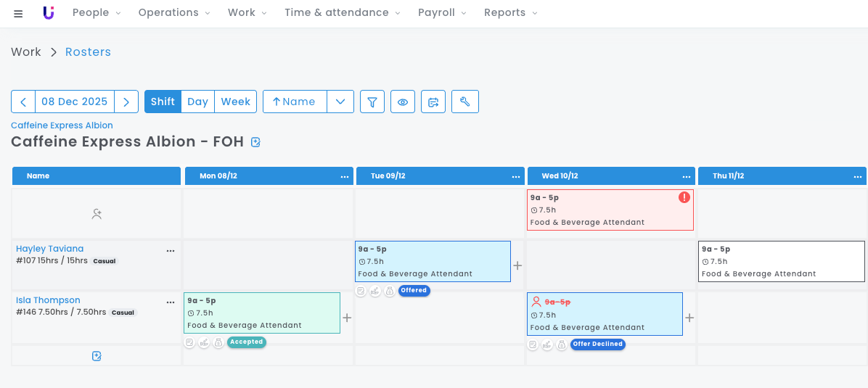Click the add note icon in bottom row
This screenshot has height=388, width=868.
97,355
